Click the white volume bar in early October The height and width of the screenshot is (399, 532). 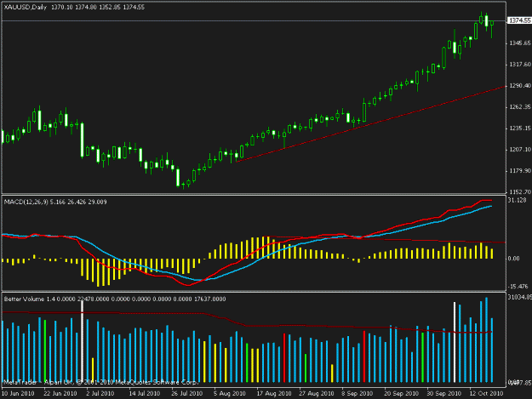click(x=455, y=342)
